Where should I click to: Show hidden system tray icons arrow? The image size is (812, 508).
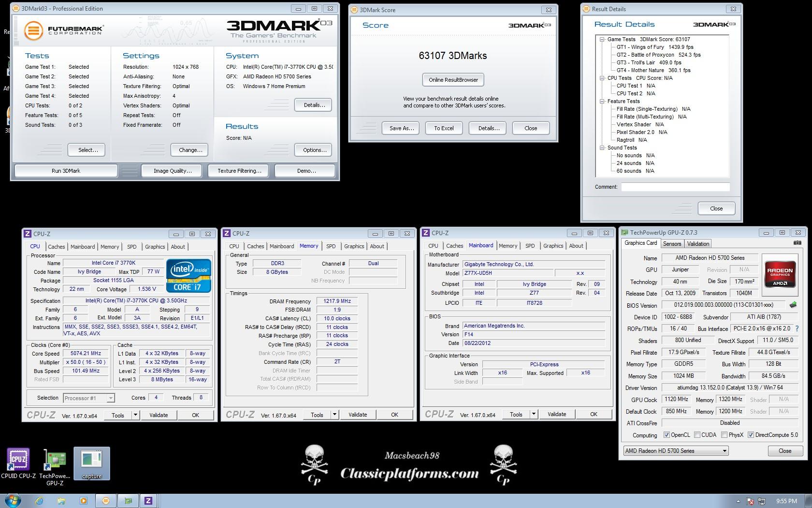[738, 501]
